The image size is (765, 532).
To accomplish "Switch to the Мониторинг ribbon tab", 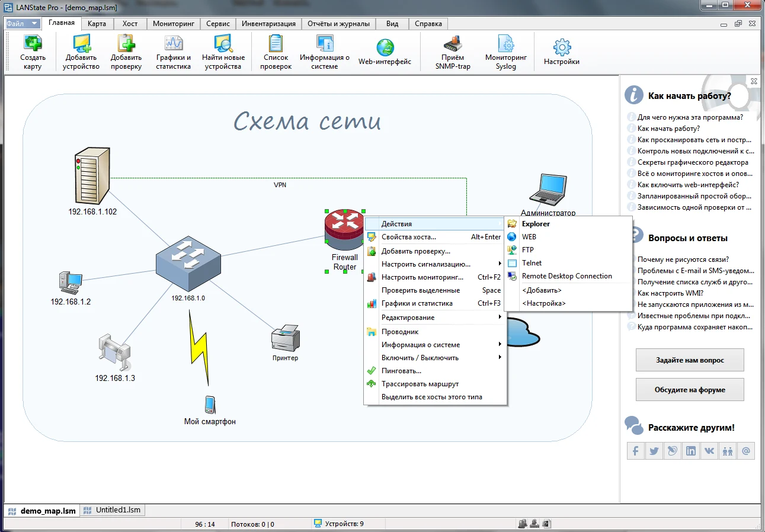I will (x=173, y=24).
